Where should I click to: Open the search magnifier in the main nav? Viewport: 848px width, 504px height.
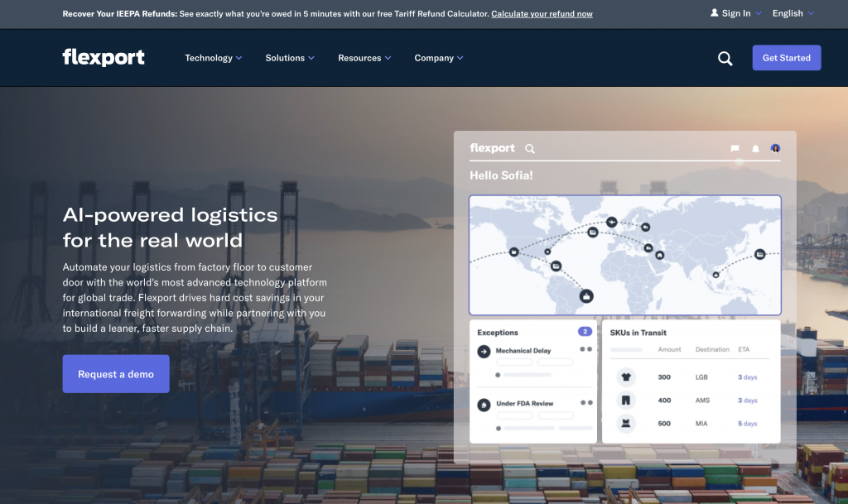[x=725, y=58]
